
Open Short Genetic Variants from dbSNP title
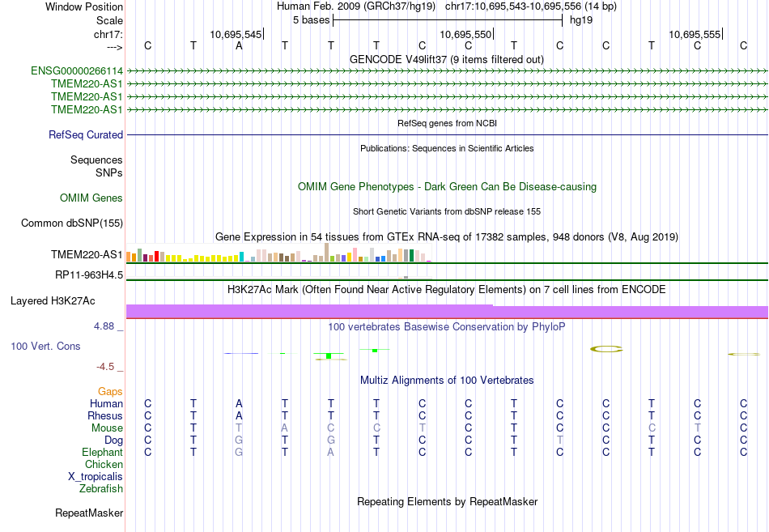[x=447, y=211]
